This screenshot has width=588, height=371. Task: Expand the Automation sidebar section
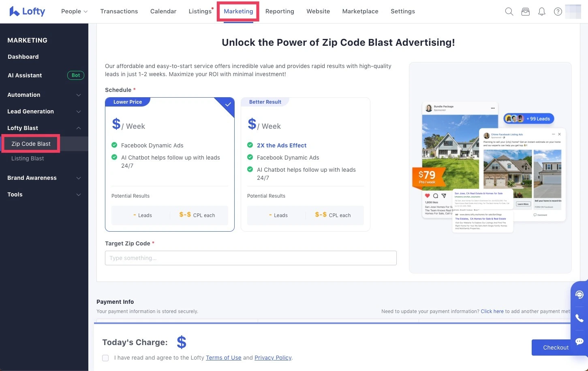(44, 95)
